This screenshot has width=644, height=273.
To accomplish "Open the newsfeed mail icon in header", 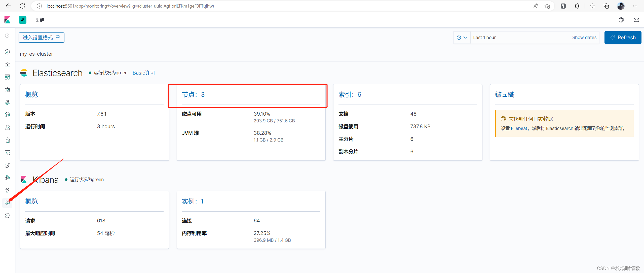I will click(636, 20).
